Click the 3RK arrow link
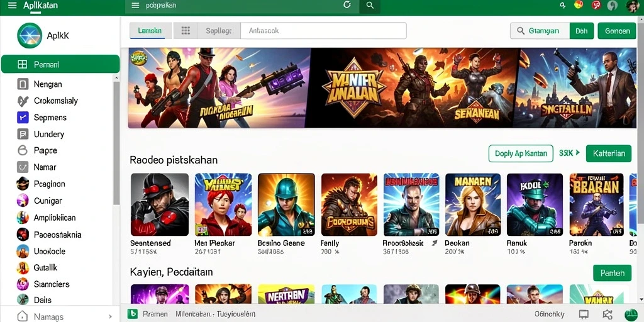Image resolution: width=644 pixels, height=322 pixels. pos(570,153)
